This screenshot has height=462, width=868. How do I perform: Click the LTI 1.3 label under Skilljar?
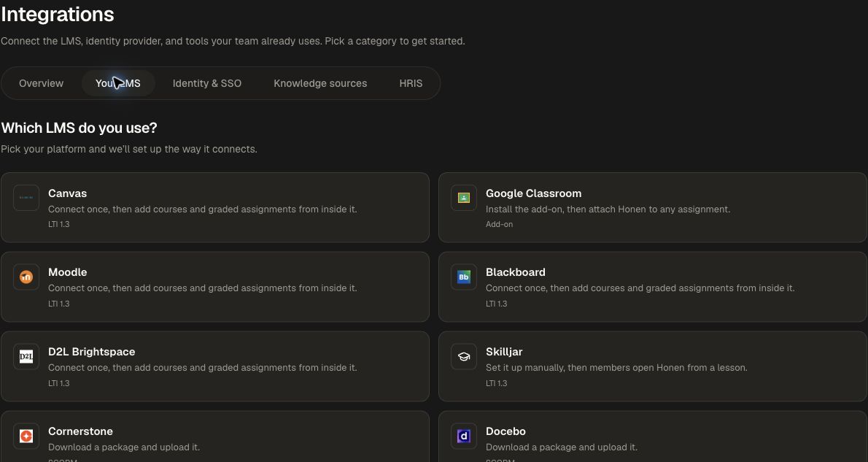coord(496,383)
